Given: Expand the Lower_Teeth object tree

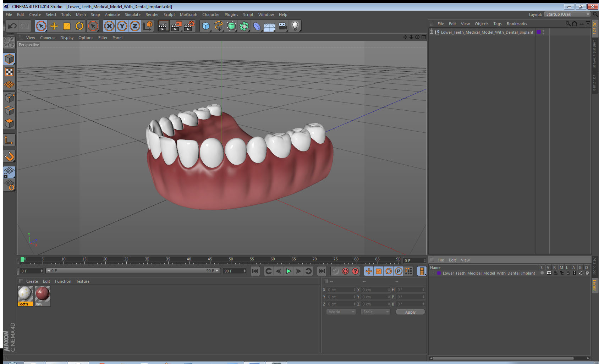Looking at the screenshot, I should tap(432, 32).
